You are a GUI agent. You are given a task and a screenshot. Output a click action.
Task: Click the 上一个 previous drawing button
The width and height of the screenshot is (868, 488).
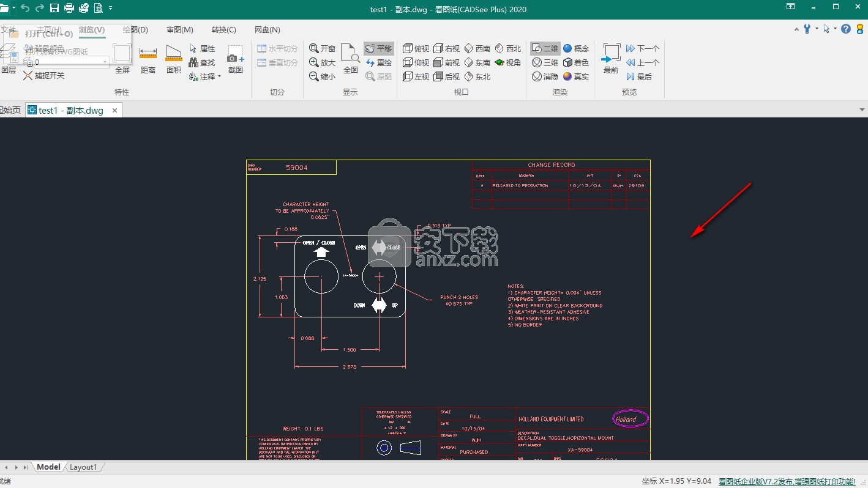[x=643, y=62]
